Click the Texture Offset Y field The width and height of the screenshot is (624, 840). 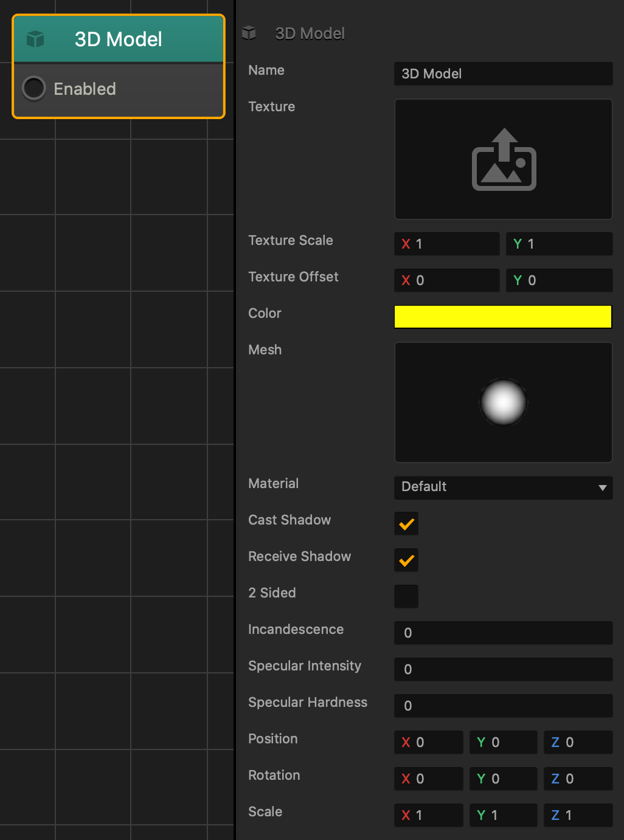560,280
